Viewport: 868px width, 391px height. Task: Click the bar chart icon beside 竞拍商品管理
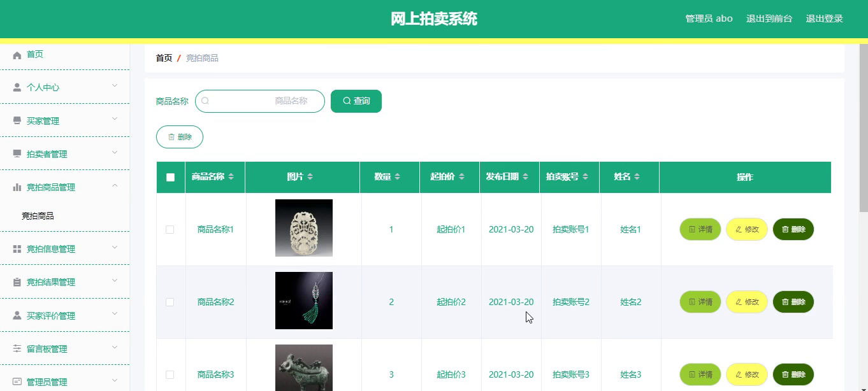tap(17, 187)
